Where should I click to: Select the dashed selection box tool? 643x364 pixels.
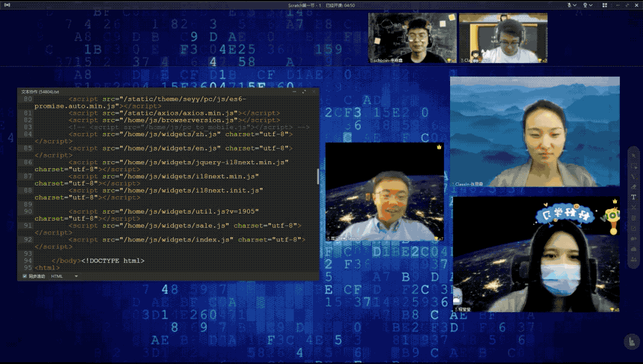coord(633,166)
